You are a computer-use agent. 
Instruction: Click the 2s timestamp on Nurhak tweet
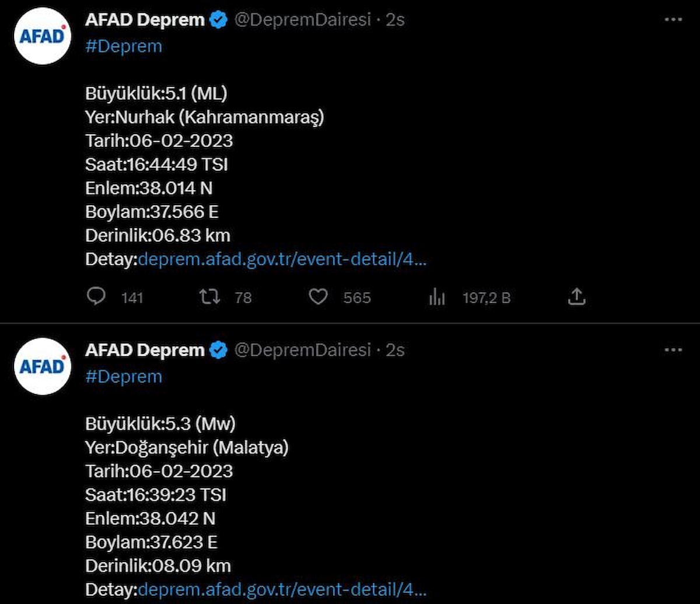395,20
